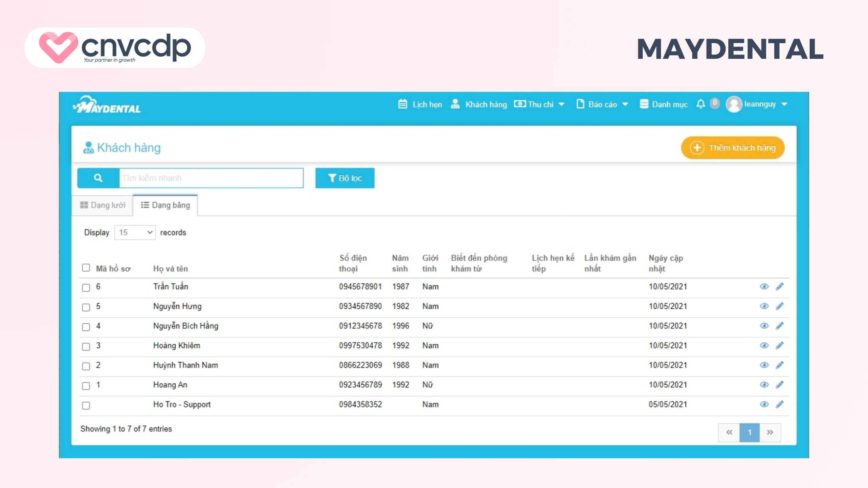Edit Nguyễn Hưng record with pencil icon
The width and height of the screenshot is (868, 488).
[x=780, y=306]
